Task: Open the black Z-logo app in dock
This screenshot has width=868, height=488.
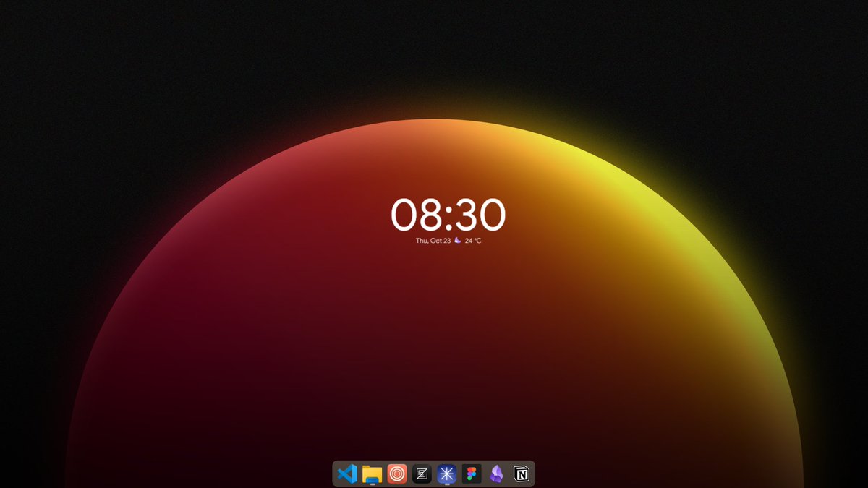Action: click(422, 474)
